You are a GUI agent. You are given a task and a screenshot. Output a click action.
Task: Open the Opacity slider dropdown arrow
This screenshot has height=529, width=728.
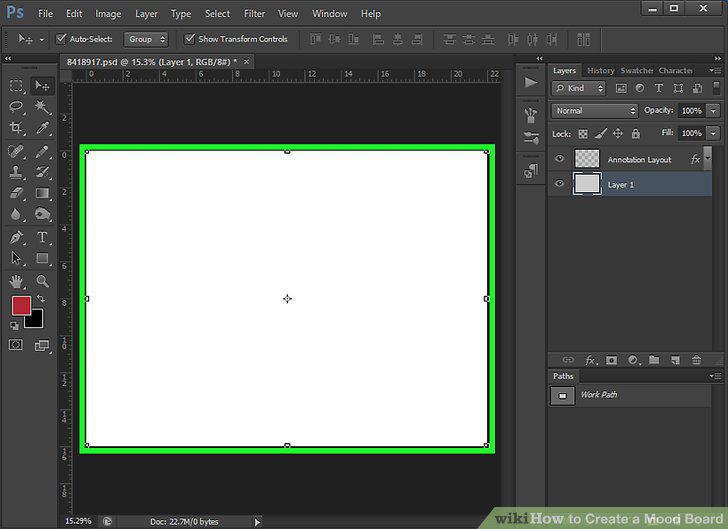pos(713,111)
